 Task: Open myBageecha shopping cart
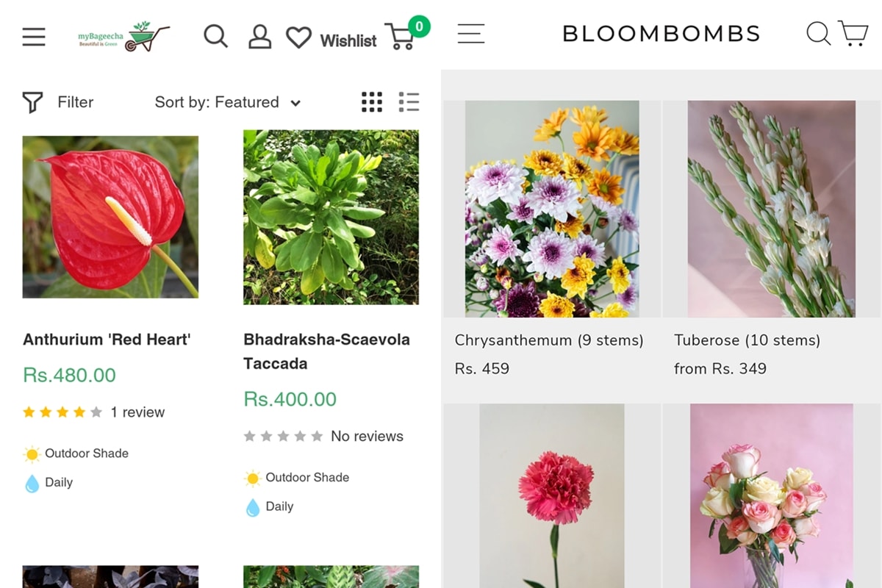[x=401, y=36]
